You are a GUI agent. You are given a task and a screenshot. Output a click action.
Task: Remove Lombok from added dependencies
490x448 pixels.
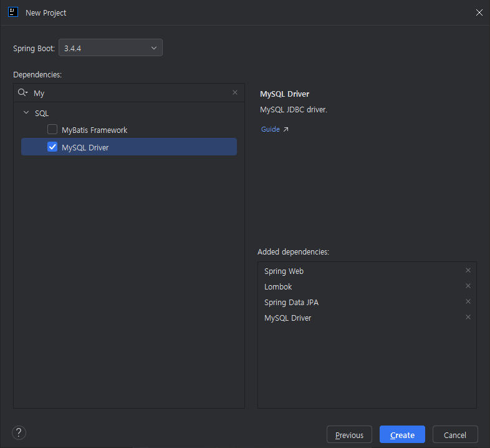click(x=468, y=286)
